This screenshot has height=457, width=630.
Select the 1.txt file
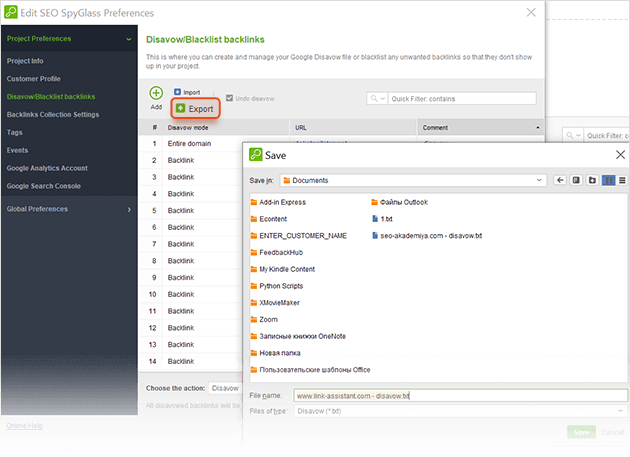pyautogui.click(x=387, y=219)
